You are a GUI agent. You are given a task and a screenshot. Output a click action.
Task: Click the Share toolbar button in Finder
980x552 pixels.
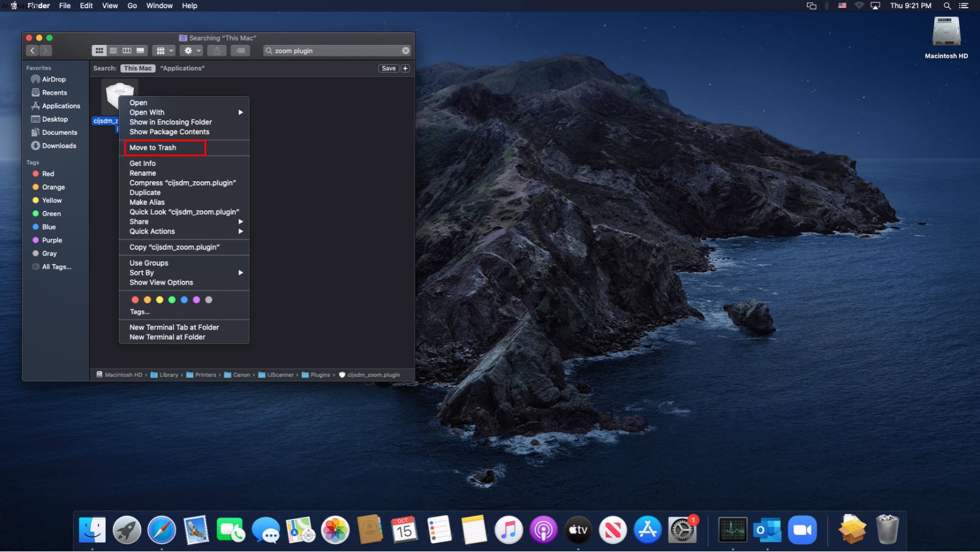tap(217, 51)
